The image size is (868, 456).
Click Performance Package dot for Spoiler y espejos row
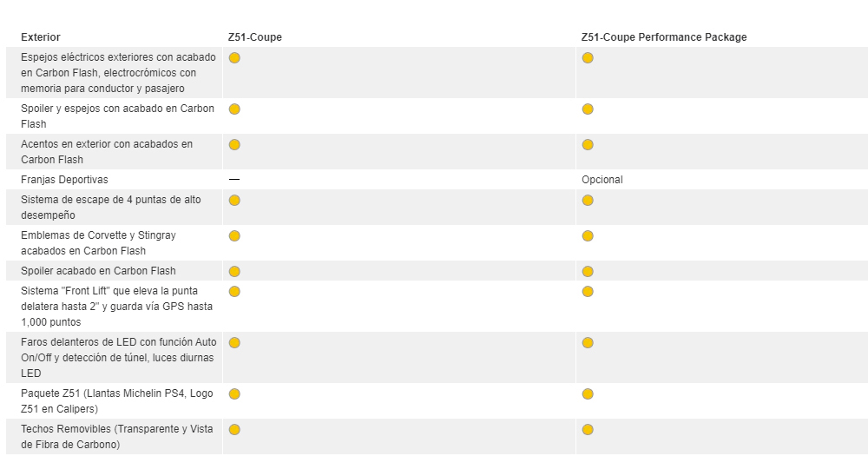[x=588, y=109]
